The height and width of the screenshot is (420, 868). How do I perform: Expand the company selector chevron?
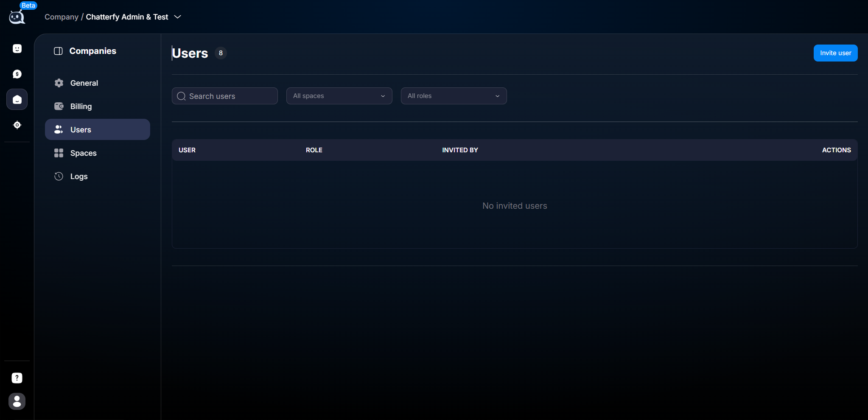(x=178, y=17)
